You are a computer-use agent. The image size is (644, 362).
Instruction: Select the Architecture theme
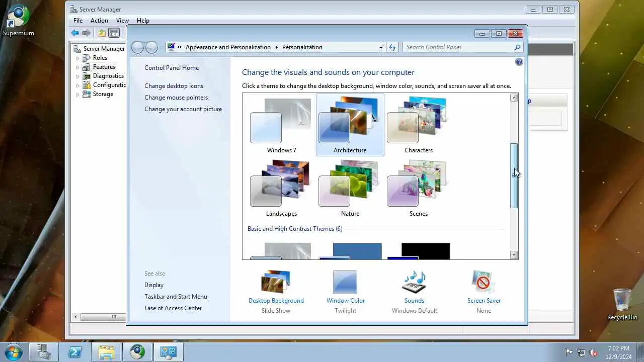350,125
